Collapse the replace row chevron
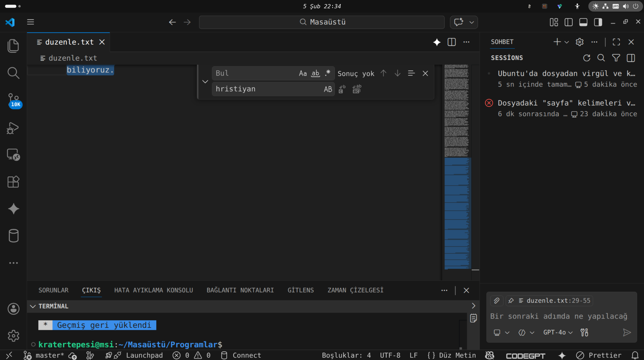The image size is (644, 360). 205,81
